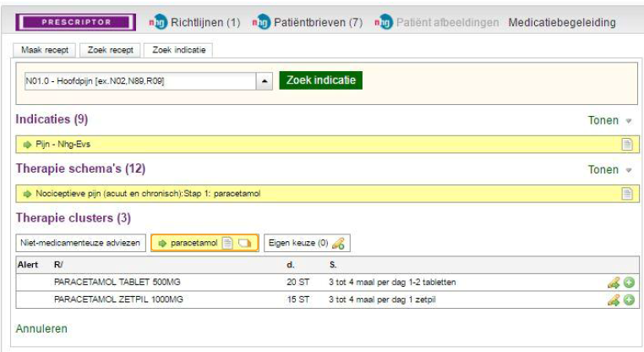
Task: Click '3 tot 4 maal per dag 1 zetpil'
Action: coord(382,300)
